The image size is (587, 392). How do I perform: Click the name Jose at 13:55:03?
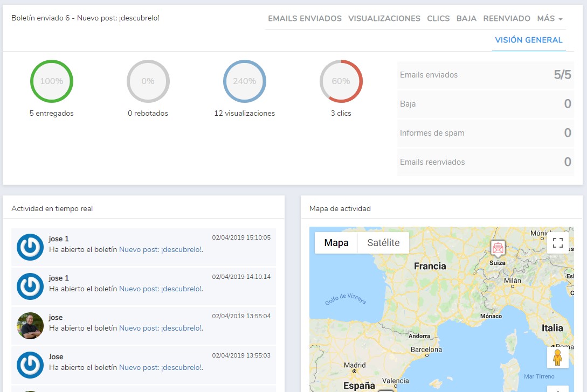point(56,356)
